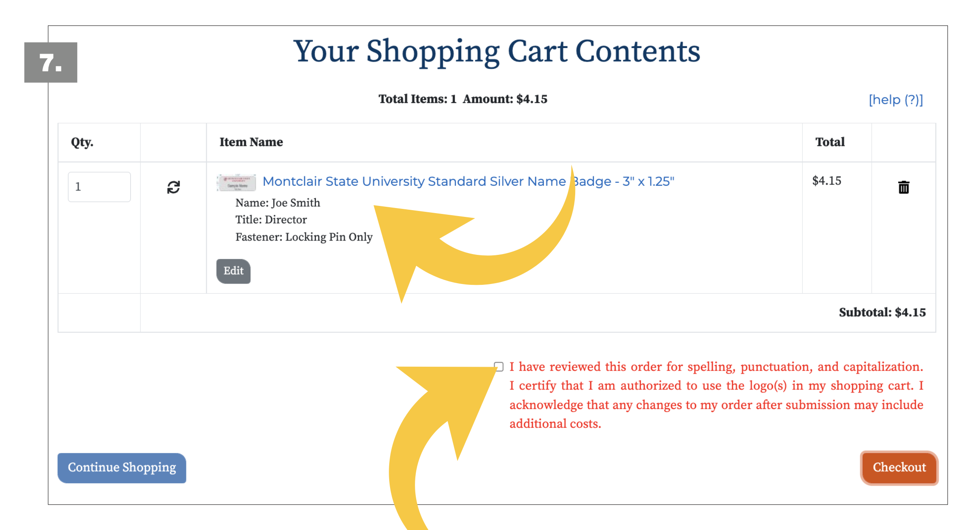Click the Total column header
The image size is (980, 530).
(x=829, y=142)
